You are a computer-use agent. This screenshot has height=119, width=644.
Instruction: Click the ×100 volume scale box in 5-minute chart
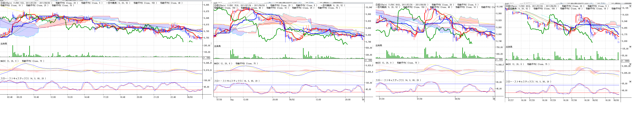click(x=206, y=58)
